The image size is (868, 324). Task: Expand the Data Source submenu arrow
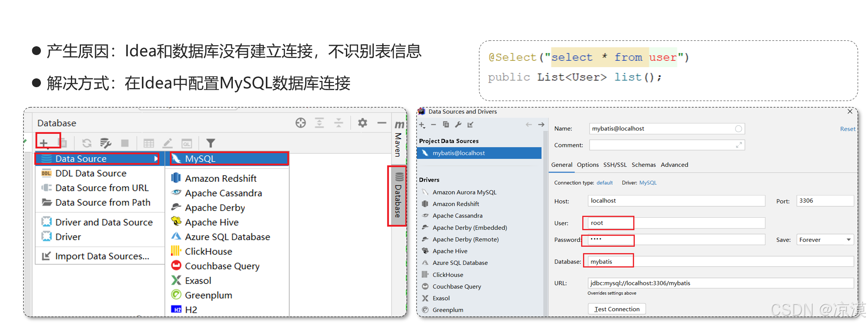[x=156, y=159]
